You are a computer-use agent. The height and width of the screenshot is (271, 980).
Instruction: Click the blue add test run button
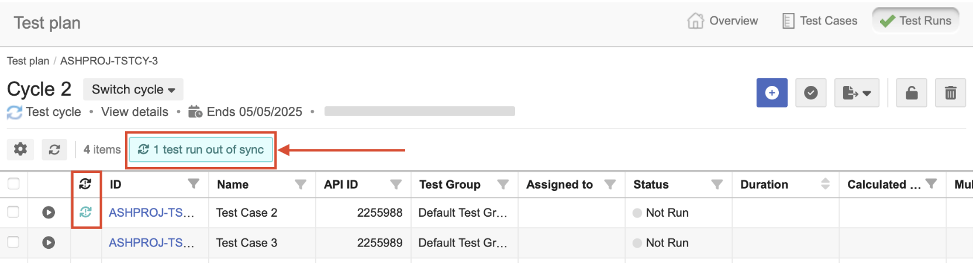[772, 93]
